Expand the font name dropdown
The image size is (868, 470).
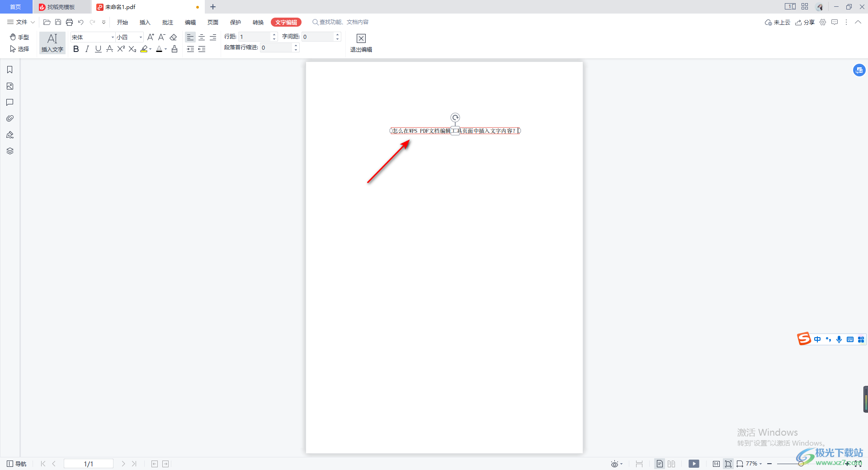click(113, 37)
